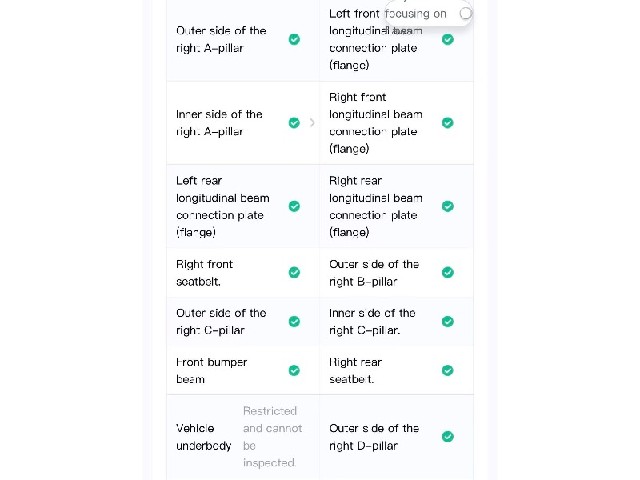Open the Vehicle underbody item
This screenshot has width=640, height=480.
(x=243, y=437)
